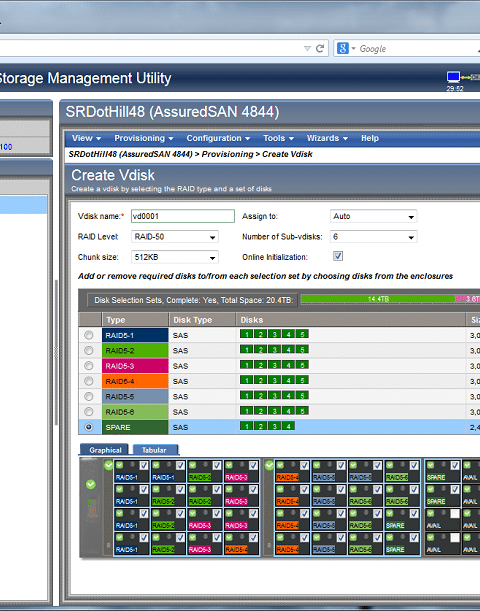Viewport: 480px width, 611px height.
Task: Click disk 5 in the RAID5-6 row
Action: click(302, 411)
